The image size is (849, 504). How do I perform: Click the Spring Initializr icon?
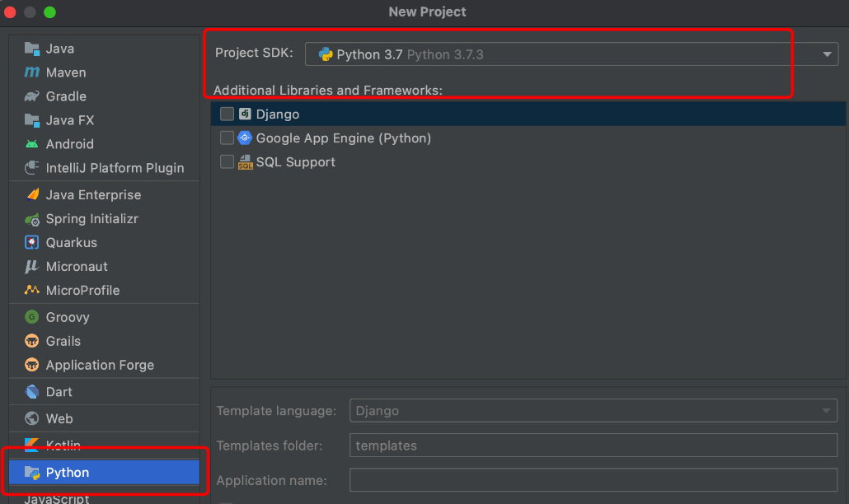tap(32, 219)
